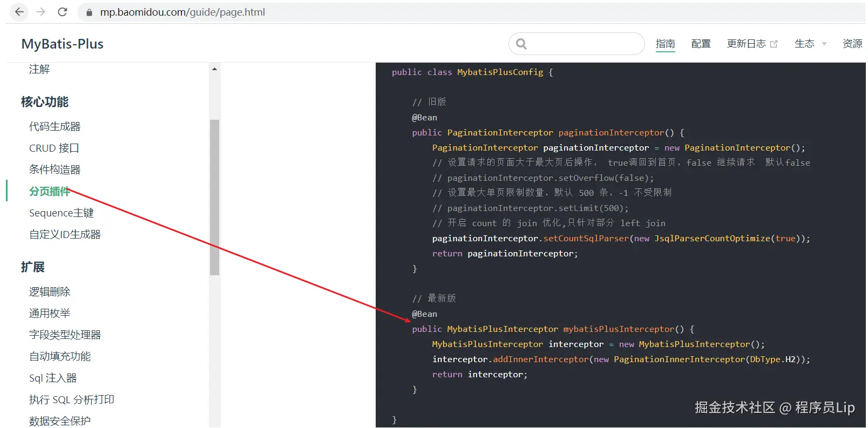
Task: Open the 指南 nav item
Action: point(665,44)
